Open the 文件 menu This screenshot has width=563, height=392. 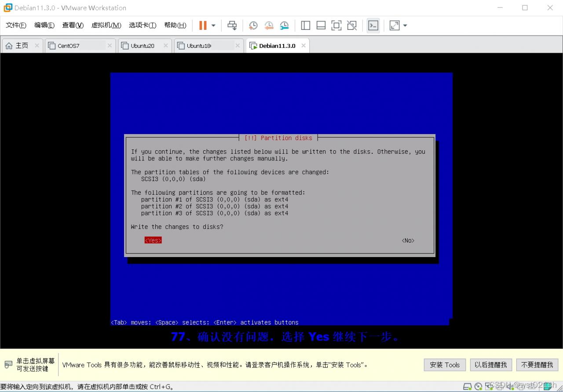click(16, 25)
